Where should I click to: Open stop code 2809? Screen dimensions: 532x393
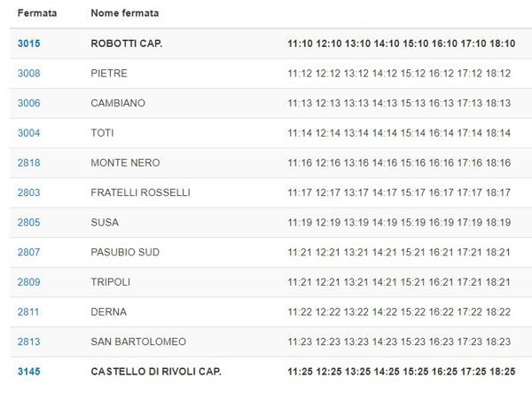pos(28,282)
